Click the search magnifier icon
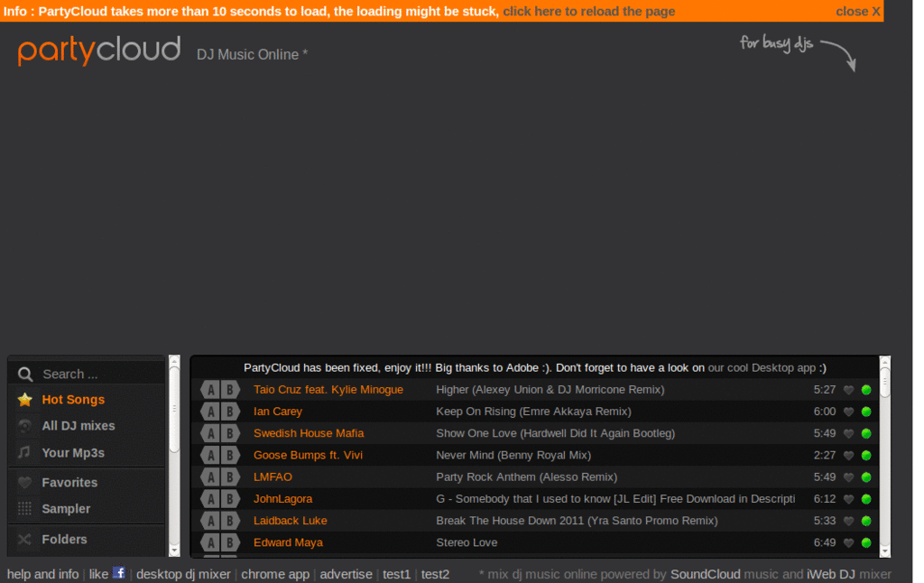Viewport: 924px width, 583px height. click(x=24, y=374)
